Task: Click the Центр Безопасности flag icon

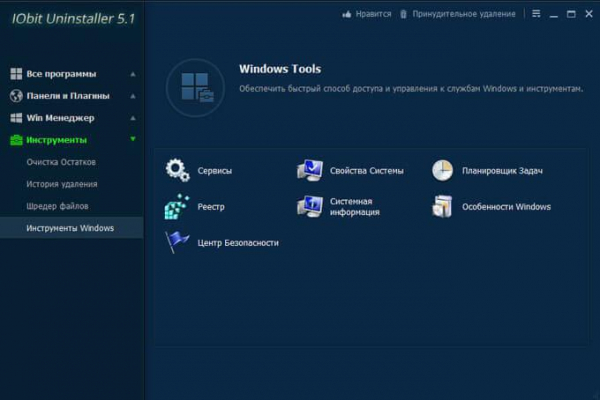Action: tap(177, 242)
